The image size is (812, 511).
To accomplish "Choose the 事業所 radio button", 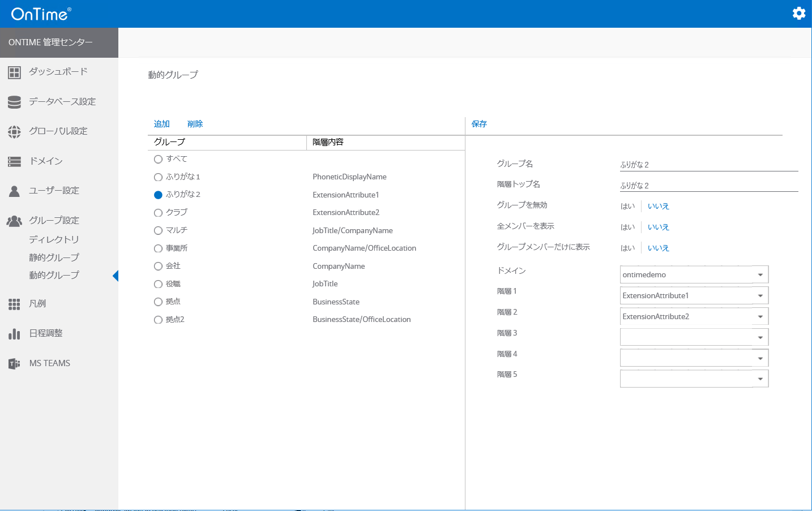I will (159, 248).
